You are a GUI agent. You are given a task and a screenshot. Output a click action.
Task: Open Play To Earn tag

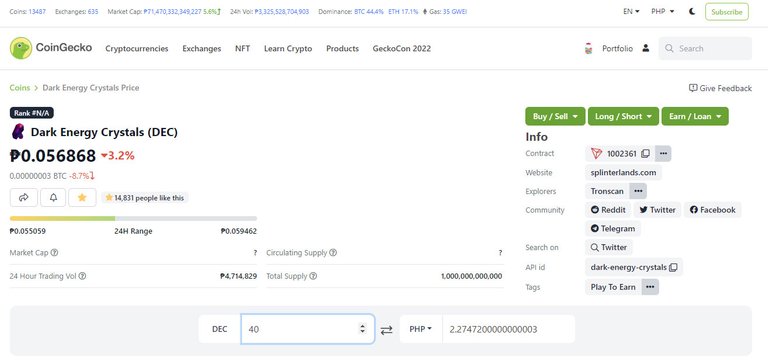pos(613,287)
